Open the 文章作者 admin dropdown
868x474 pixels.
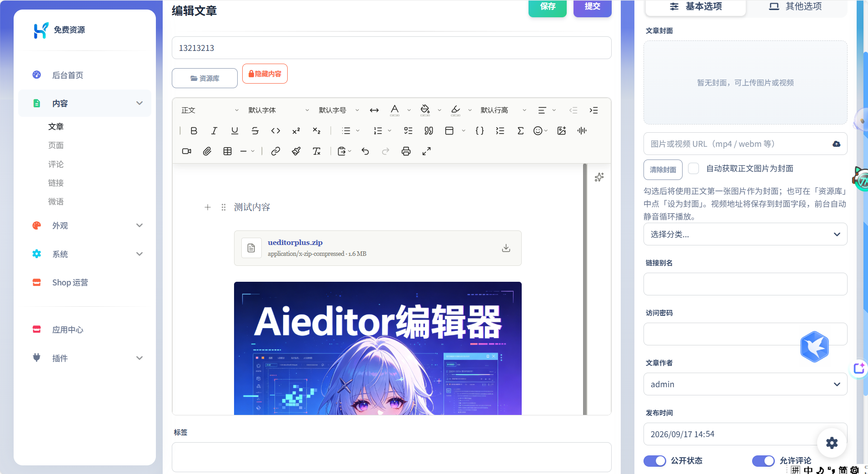(x=745, y=384)
